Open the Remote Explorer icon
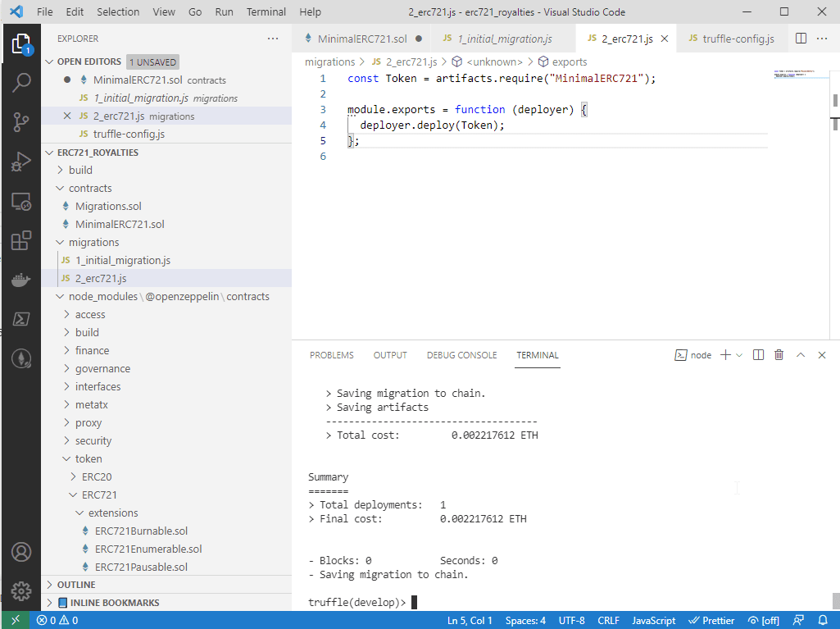Image resolution: width=840 pixels, height=629 pixels. coord(21,202)
